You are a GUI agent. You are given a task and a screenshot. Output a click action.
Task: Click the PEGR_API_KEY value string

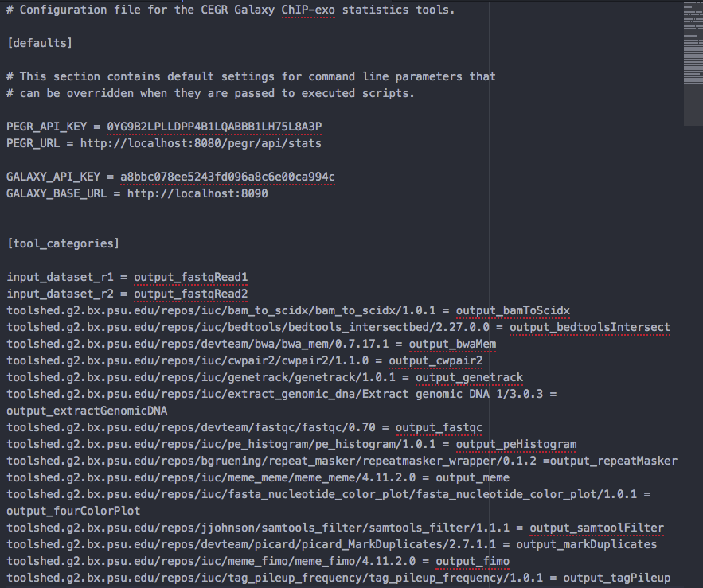(x=214, y=127)
